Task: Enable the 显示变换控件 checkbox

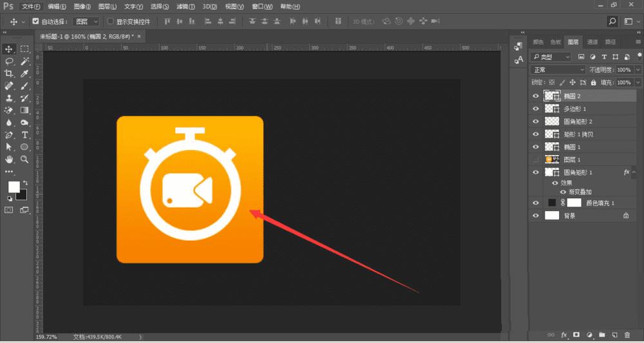Action: pyautogui.click(x=110, y=21)
